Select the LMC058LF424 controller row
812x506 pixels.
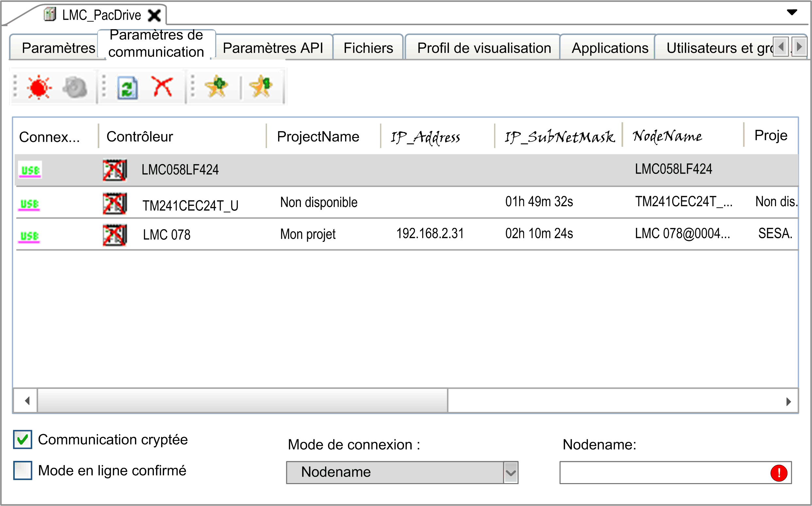tap(406, 170)
